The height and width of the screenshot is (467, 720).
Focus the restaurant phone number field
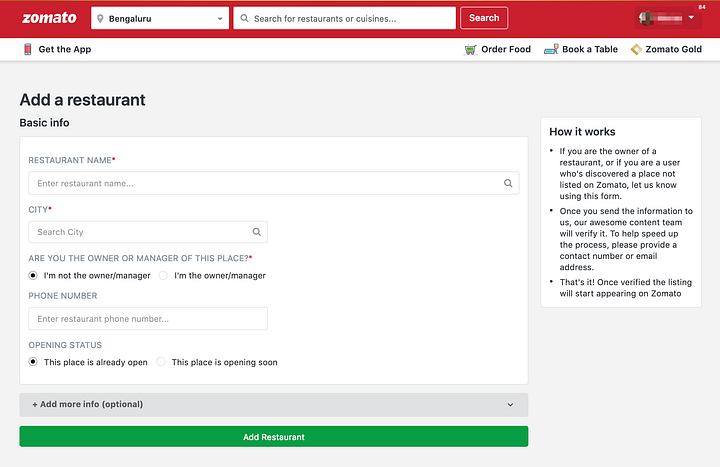pos(148,319)
